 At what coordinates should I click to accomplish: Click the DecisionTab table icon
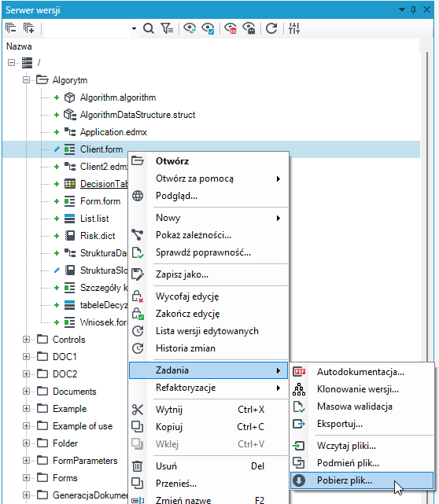[x=69, y=184]
